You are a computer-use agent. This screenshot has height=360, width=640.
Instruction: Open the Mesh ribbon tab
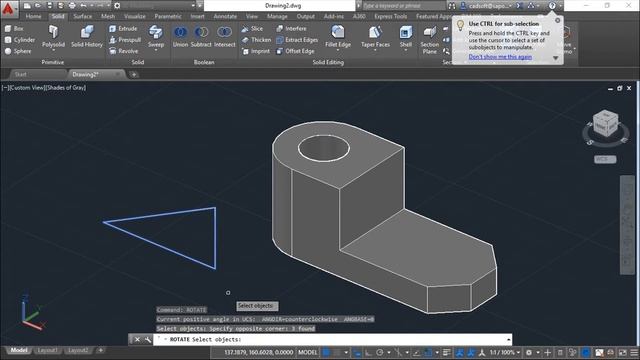[x=108, y=16]
